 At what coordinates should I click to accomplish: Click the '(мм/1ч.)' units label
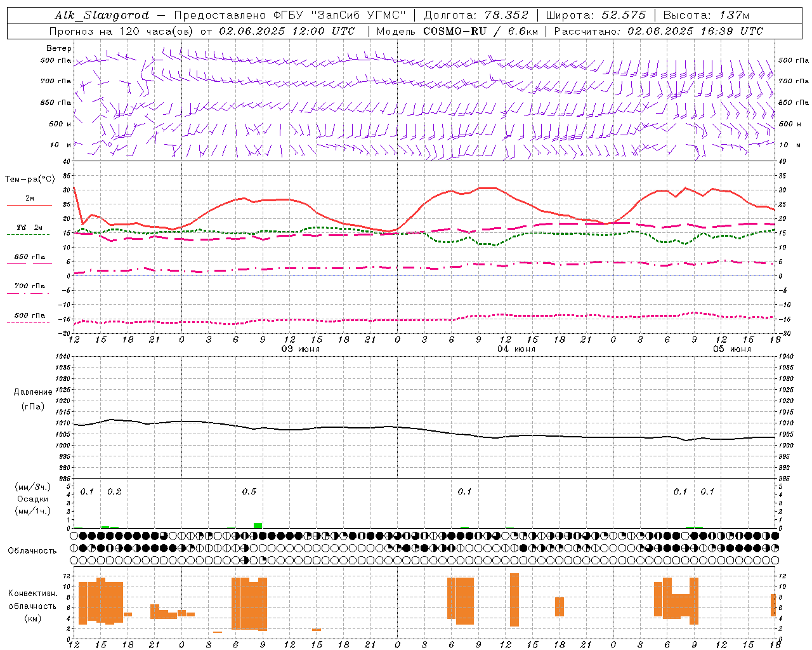pos(33,511)
